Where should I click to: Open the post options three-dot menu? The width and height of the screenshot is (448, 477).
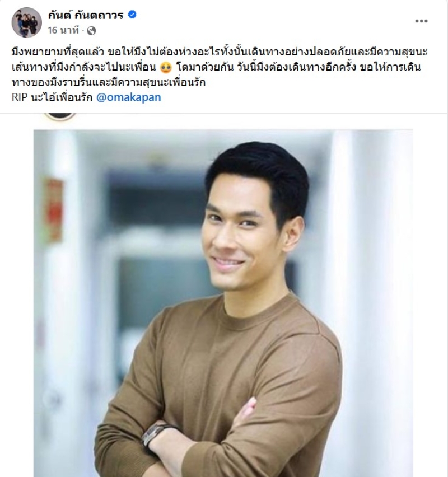pos(421,21)
